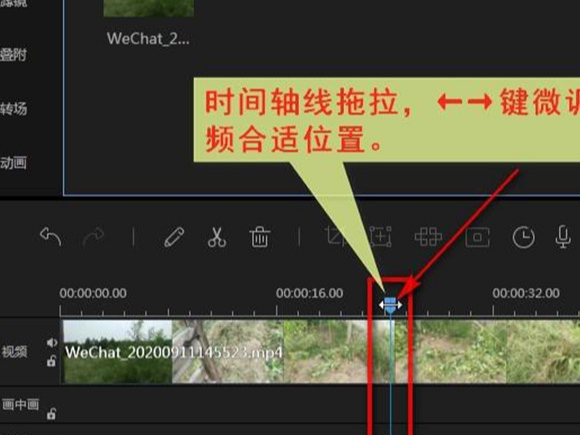Open the 动画 sidebar tab
The image size is (580, 435).
coord(13,162)
